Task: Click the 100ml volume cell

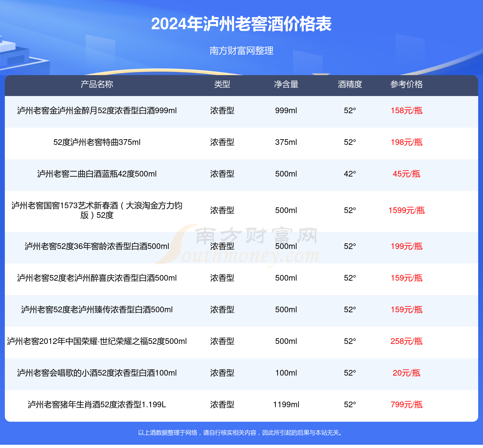Action: (x=286, y=373)
